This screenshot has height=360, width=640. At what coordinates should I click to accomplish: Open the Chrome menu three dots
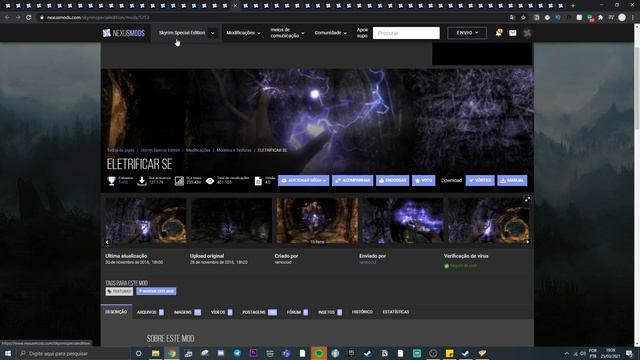(633, 18)
